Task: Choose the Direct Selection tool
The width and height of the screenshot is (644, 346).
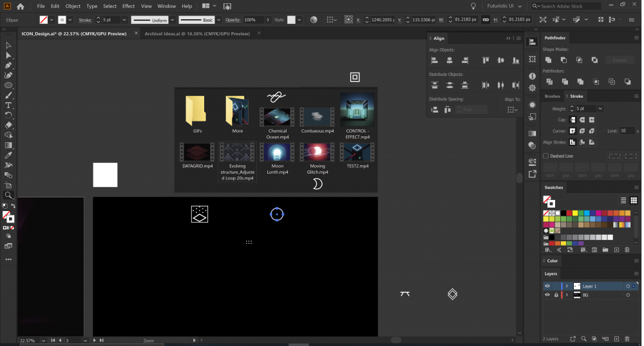Action: point(8,55)
